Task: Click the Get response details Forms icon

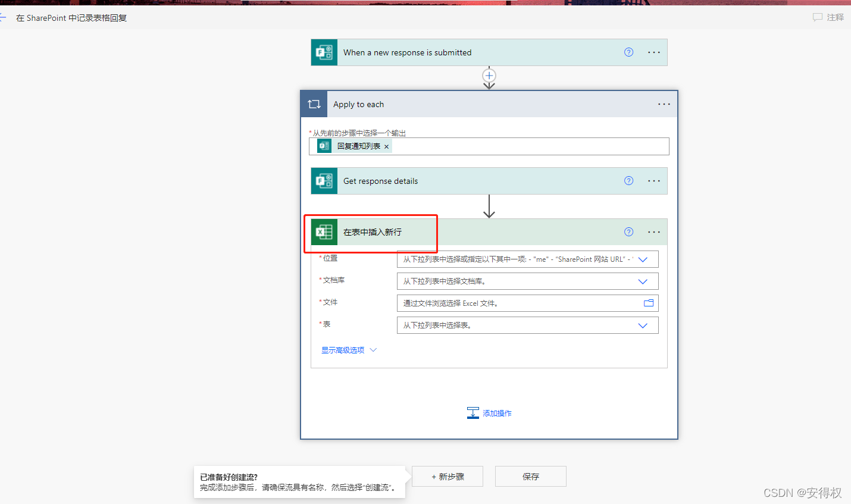Action: click(x=324, y=181)
